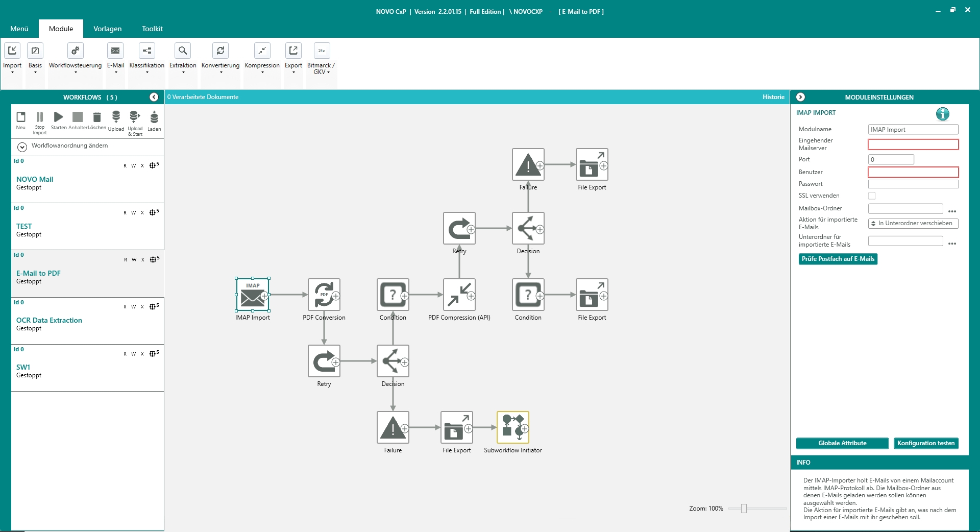Adjust the Zoom slider handle
The height and width of the screenshot is (532, 980).
(744, 509)
